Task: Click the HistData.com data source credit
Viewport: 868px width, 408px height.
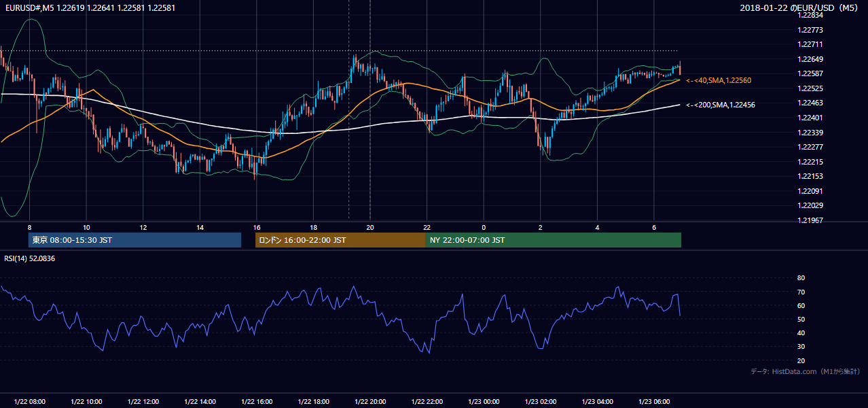Action: click(806, 371)
